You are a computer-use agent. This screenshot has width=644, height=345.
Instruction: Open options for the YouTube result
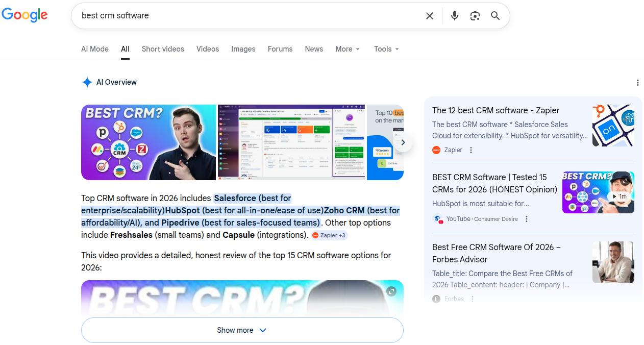(x=526, y=218)
